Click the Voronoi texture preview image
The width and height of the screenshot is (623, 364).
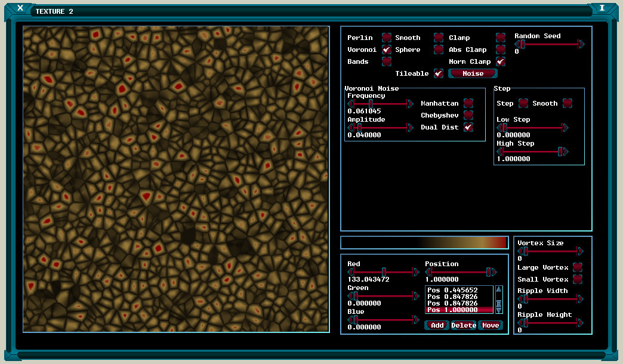(x=176, y=179)
